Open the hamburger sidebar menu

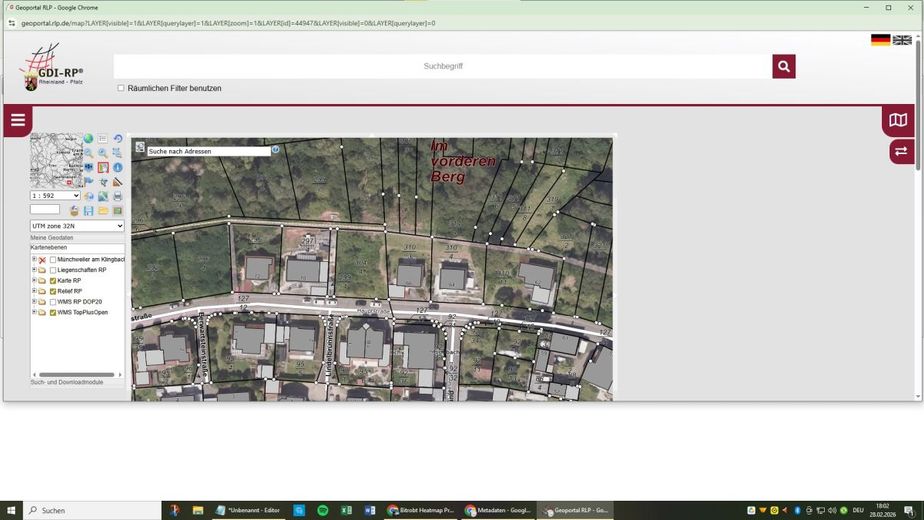[18, 120]
